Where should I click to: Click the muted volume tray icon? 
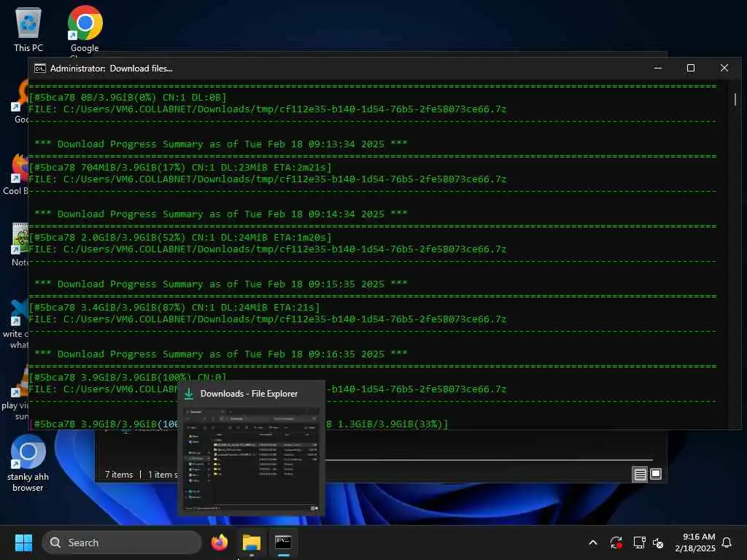tap(658, 542)
